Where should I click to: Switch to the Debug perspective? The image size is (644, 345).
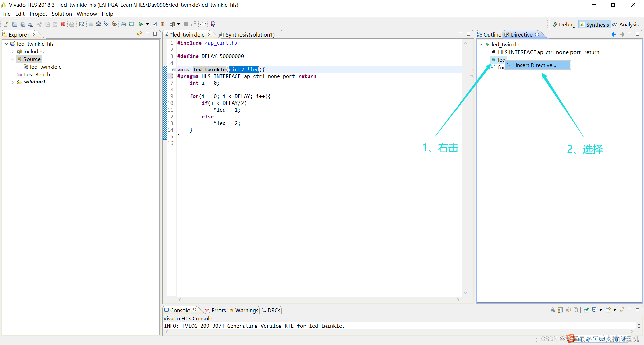click(564, 24)
